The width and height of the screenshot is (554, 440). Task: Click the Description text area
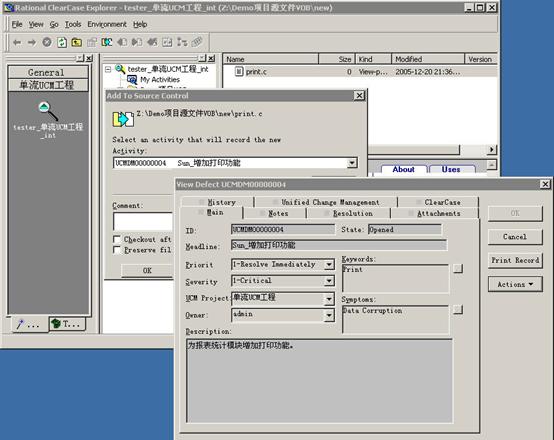(319, 380)
